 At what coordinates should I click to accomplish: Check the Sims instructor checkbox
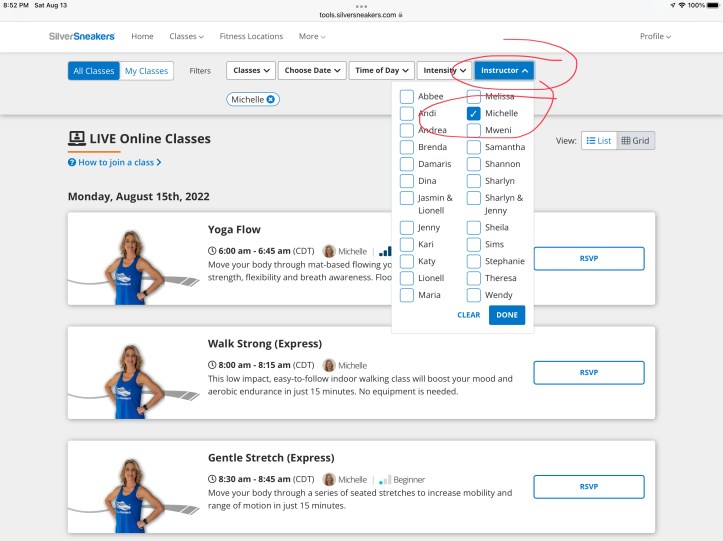(474, 244)
